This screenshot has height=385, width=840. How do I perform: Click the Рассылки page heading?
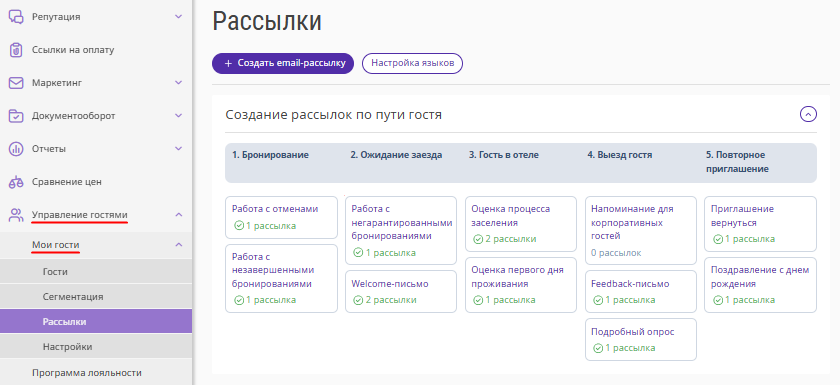[x=267, y=21]
